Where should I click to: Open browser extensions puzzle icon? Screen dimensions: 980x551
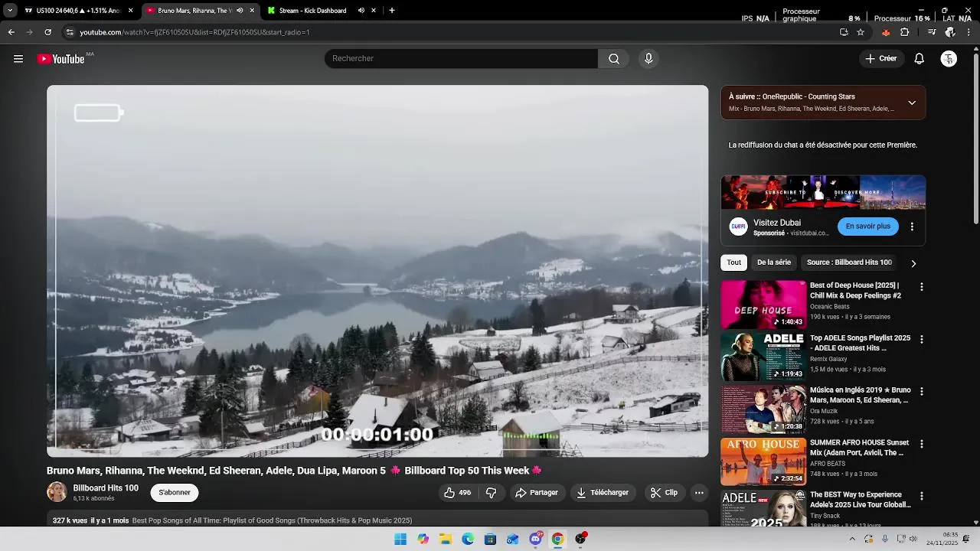point(905,32)
